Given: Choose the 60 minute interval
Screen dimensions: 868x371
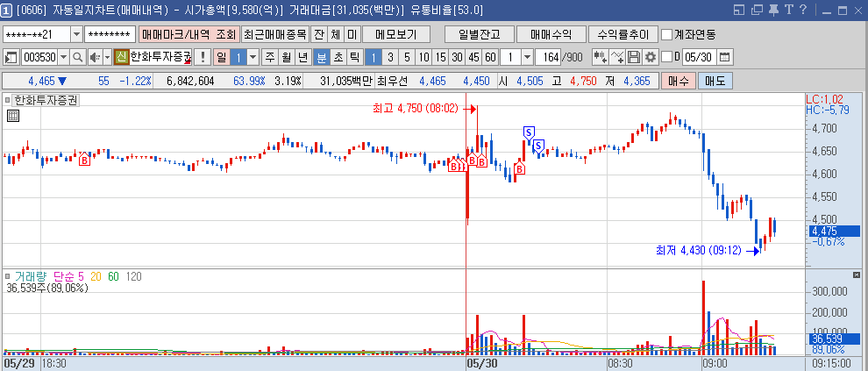Looking at the screenshot, I should point(490,57).
